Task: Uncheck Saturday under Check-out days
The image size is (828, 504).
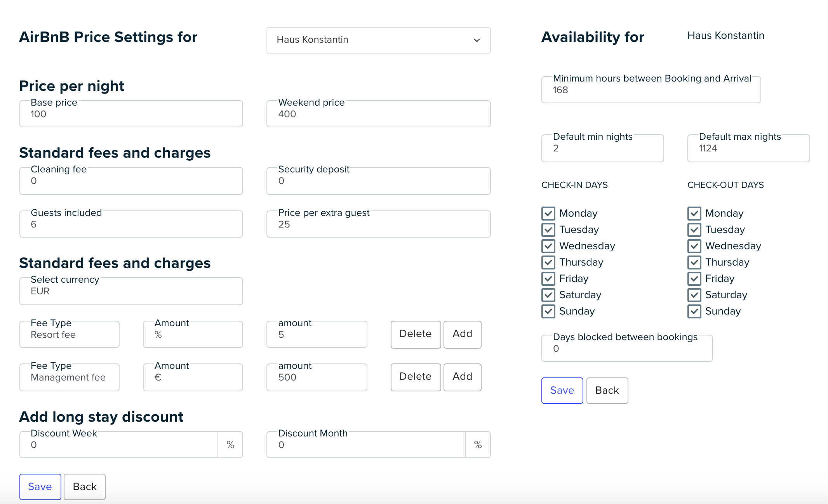Action: 694,295
